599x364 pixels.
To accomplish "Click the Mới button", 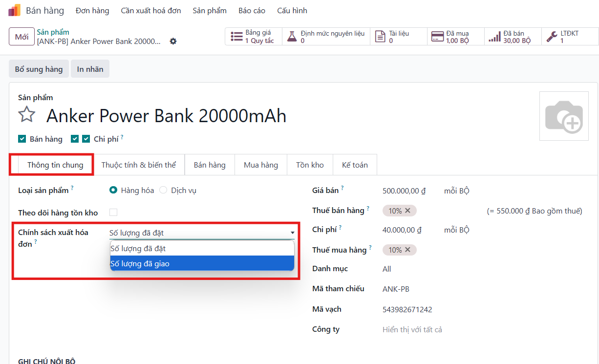I will 21,37.
